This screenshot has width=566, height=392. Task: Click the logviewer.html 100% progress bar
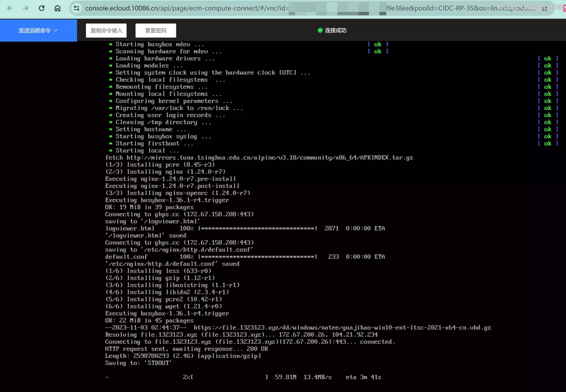pos(257,228)
